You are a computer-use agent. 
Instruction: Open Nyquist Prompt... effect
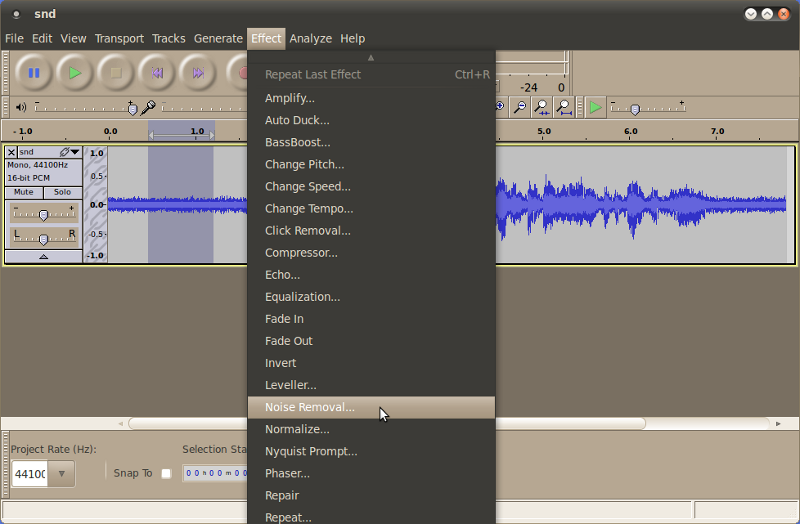coord(371,452)
